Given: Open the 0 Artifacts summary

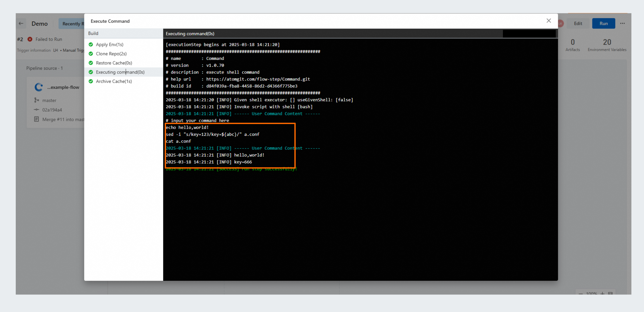Looking at the screenshot, I should click(572, 45).
